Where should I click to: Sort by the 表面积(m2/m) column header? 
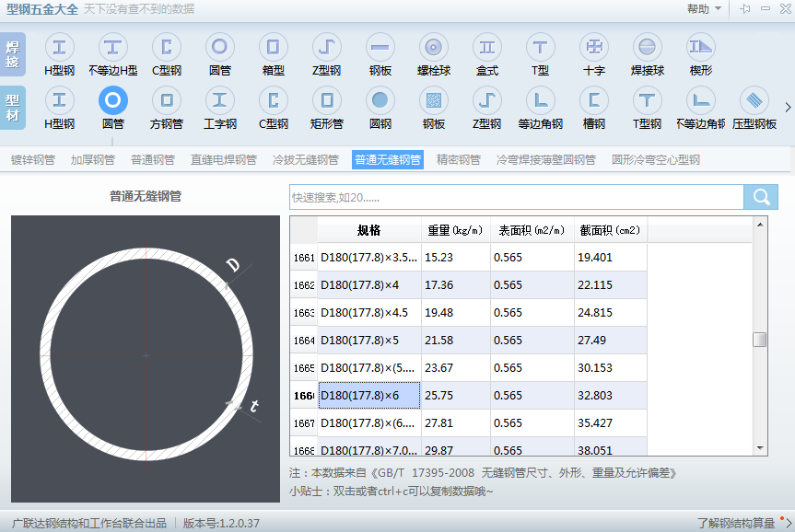pos(532,230)
